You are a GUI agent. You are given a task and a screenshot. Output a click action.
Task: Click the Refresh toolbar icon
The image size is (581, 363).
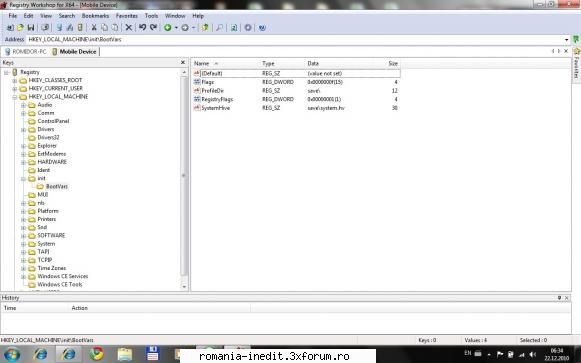(234, 27)
